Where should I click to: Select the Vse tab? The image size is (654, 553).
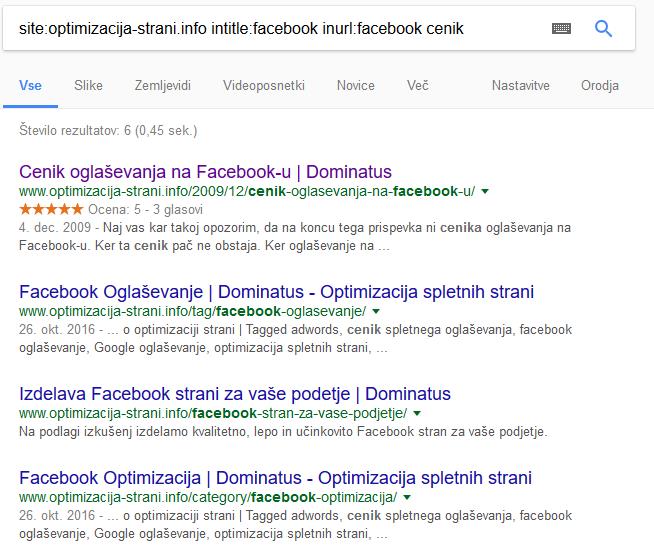[x=30, y=85]
